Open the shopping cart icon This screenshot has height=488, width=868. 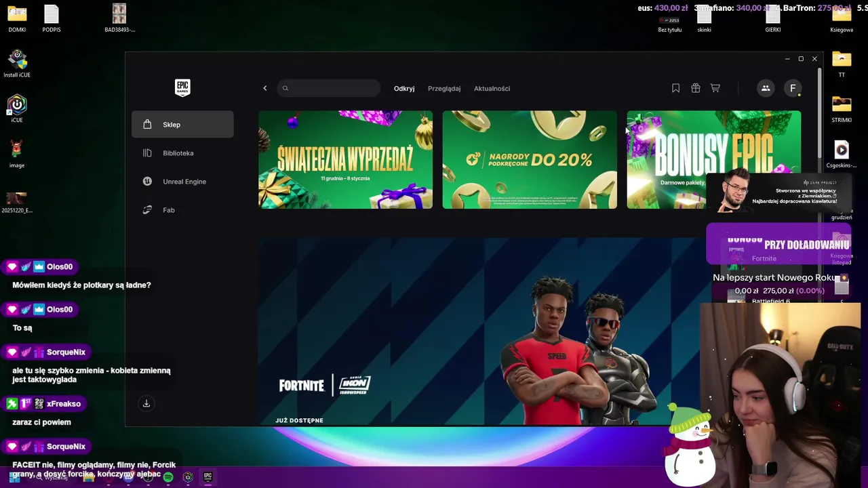click(715, 88)
